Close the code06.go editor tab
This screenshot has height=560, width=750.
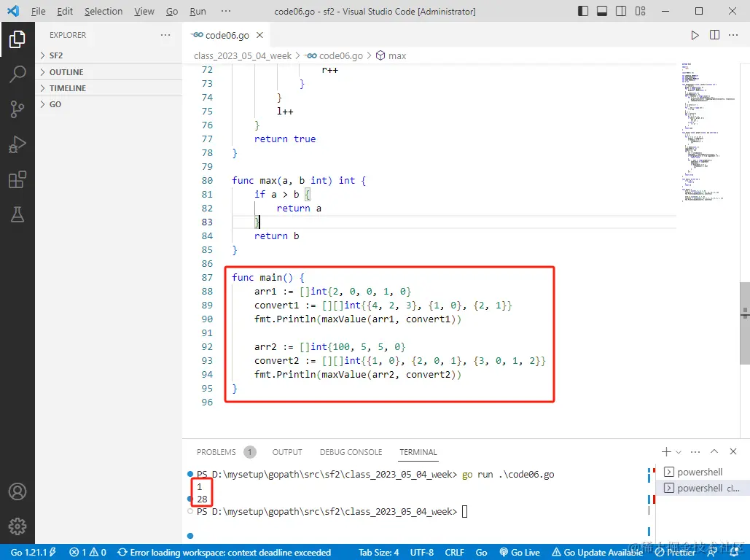pyautogui.click(x=259, y=35)
